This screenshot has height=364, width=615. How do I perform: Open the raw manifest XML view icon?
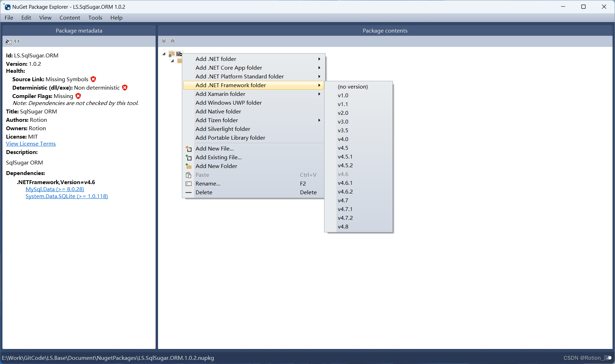point(17,41)
